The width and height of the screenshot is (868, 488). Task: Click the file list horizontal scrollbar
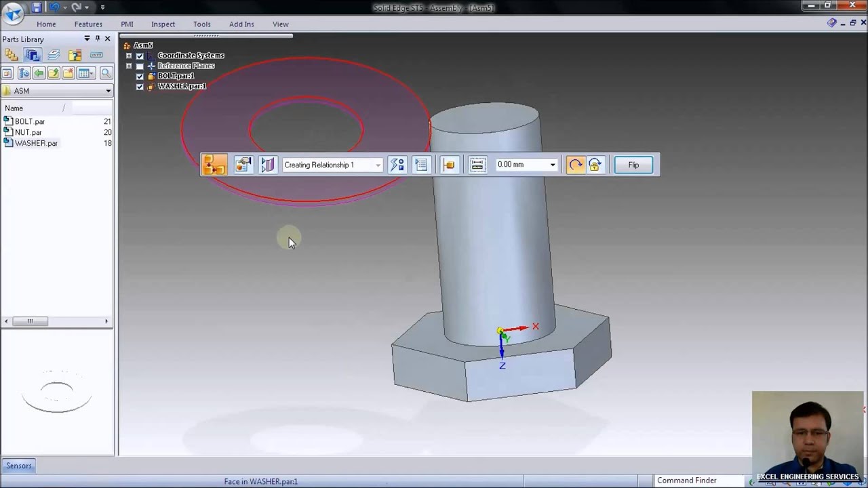tap(57, 321)
